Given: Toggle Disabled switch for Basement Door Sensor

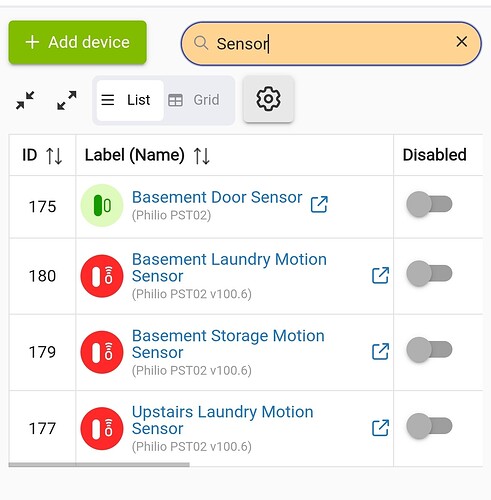Looking at the screenshot, I should coord(429,204).
